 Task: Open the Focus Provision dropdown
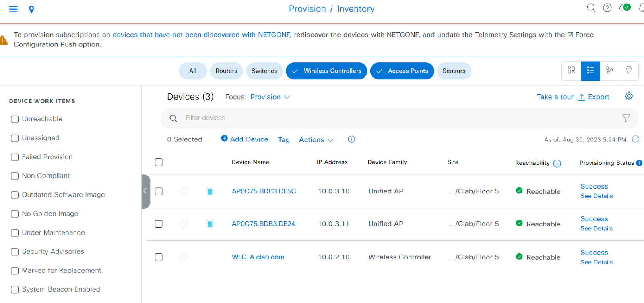click(270, 97)
